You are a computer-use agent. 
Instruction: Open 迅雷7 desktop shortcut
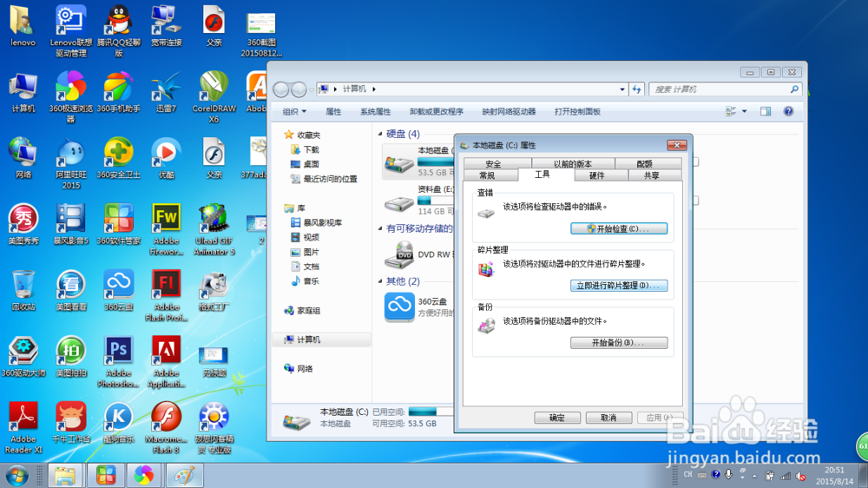(x=166, y=92)
